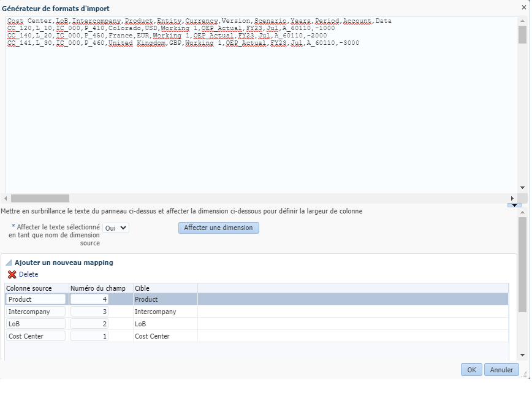Image resolution: width=532 pixels, height=395 pixels.
Task: Click the Affecter une dimension button
Action: click(218, 228)
